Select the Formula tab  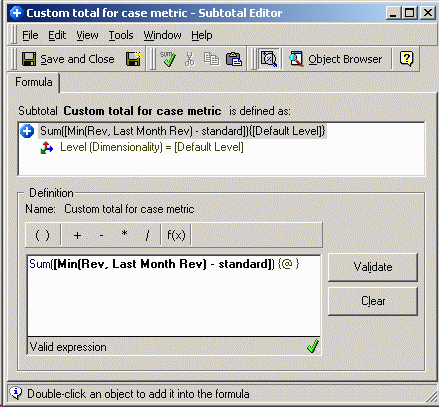(34, 82)
